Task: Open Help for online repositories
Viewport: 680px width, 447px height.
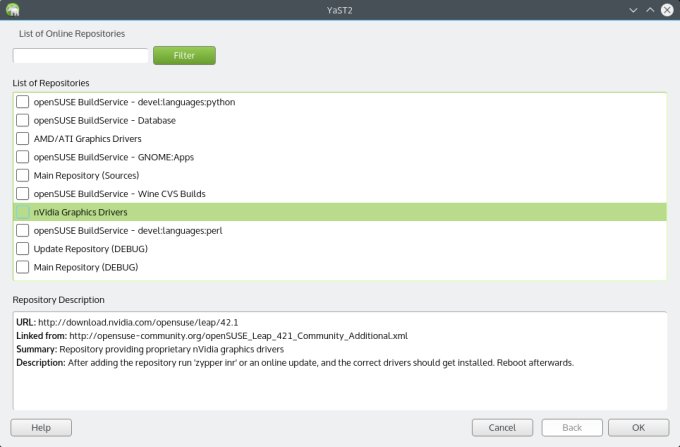Action: pyautogui.click(x=41, y=427)
